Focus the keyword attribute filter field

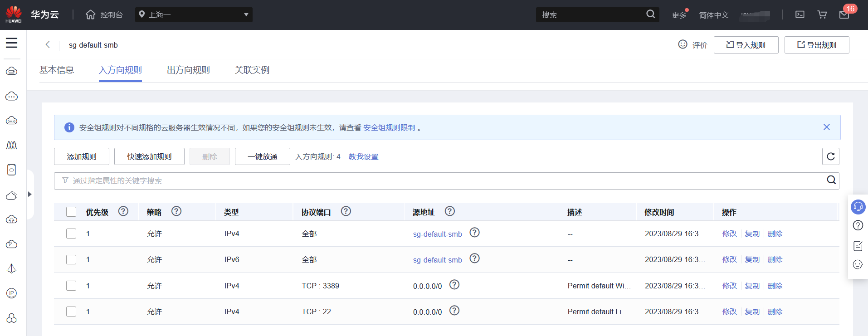(x=447, y=180)
